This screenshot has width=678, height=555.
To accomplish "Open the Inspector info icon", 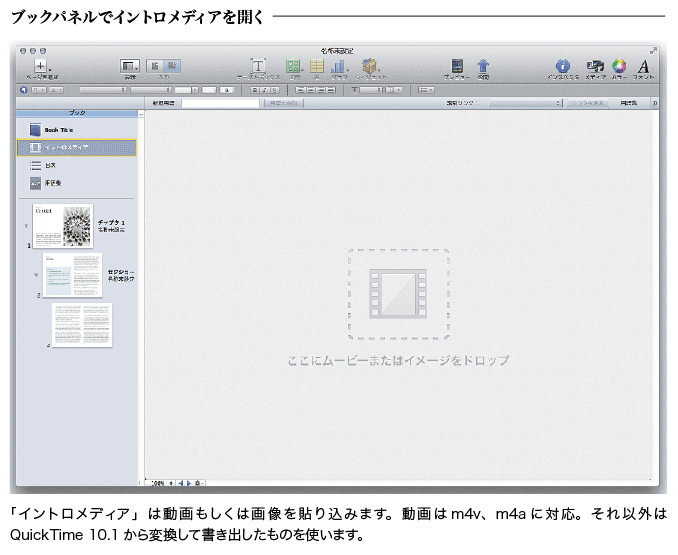I will (x=563, y=66).
